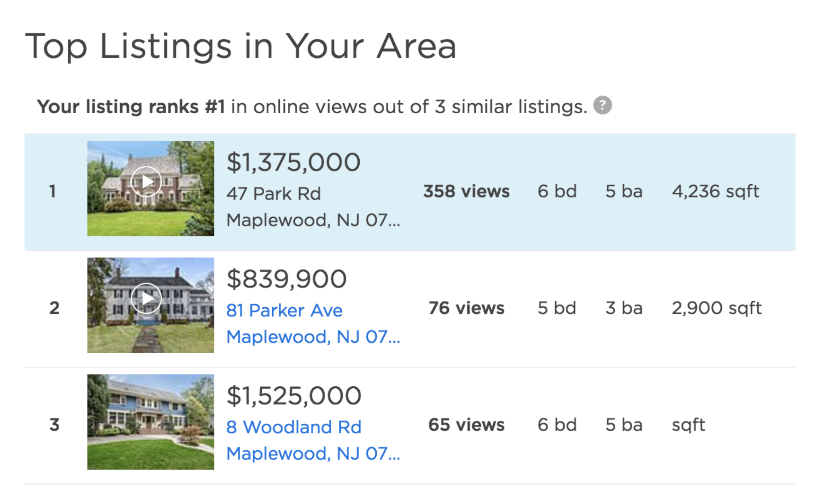Select the $1,525,000 listing price
The image size is (817, 504).
[294, 396]
